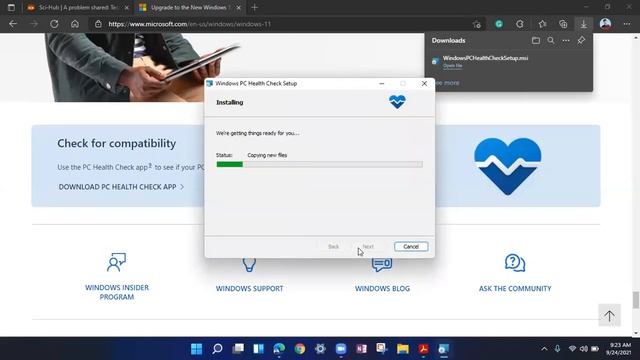Open the Edge tab actions menu icon
640x360 pixels.
(x=11, y=7)
